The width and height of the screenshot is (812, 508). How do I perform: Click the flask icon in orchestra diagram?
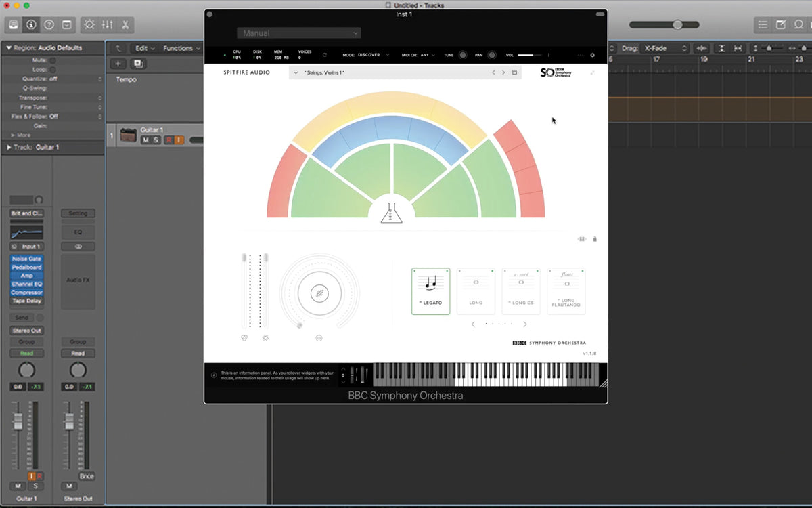pos(391,213)
